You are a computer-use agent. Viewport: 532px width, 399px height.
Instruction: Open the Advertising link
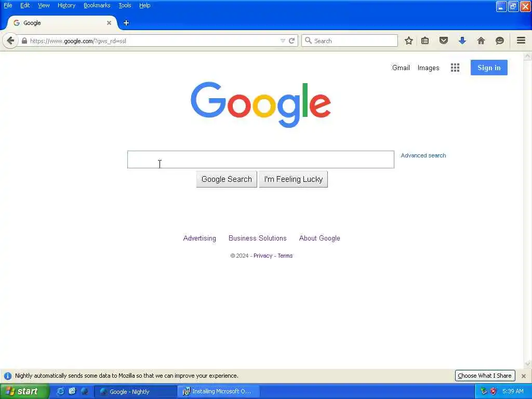click(x=199, y=238)
